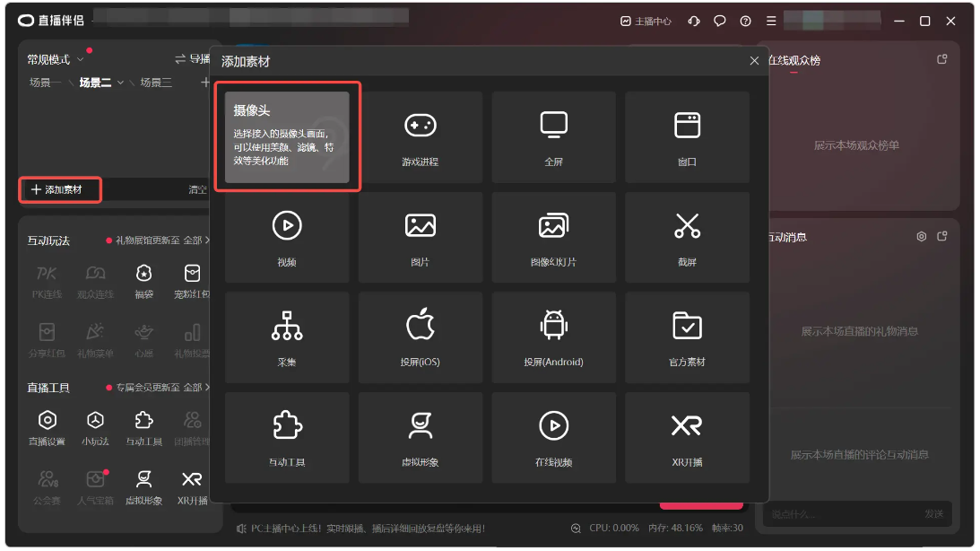The image size is (980, 551).
Task: Expand the 常规模式 mode dropdown
Action: point(80,60)
